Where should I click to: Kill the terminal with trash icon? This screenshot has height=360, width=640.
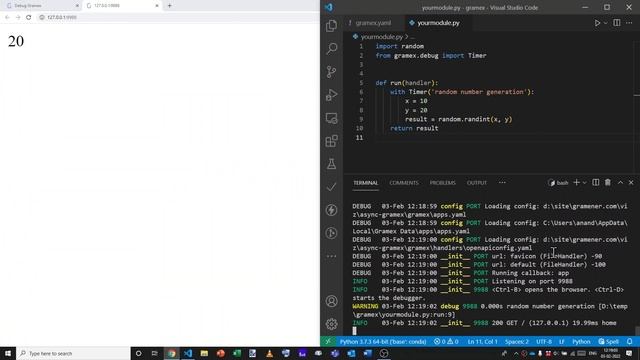(608, 182)
